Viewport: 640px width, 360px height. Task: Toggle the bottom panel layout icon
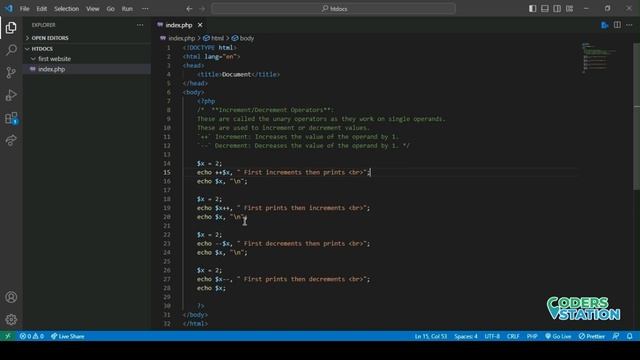pos(544,9)
